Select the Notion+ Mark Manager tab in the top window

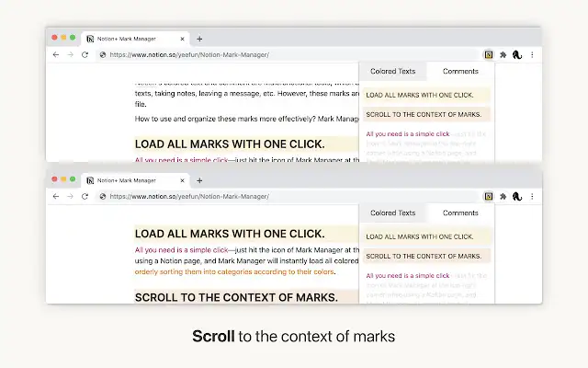coord(135,39)
